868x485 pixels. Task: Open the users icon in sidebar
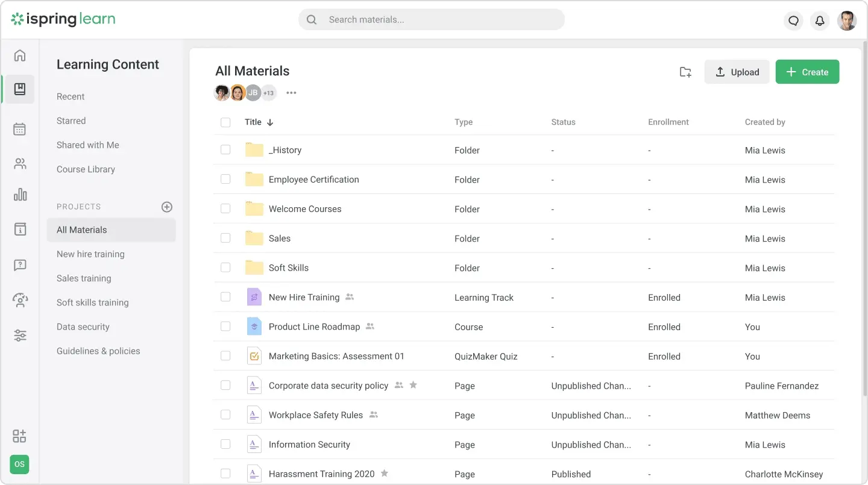tap(20, 164)
